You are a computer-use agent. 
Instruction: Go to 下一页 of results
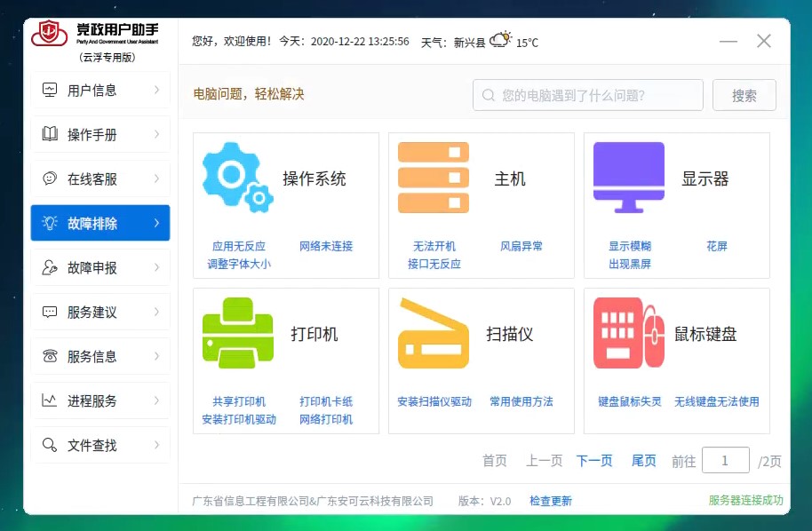[594, 461]
